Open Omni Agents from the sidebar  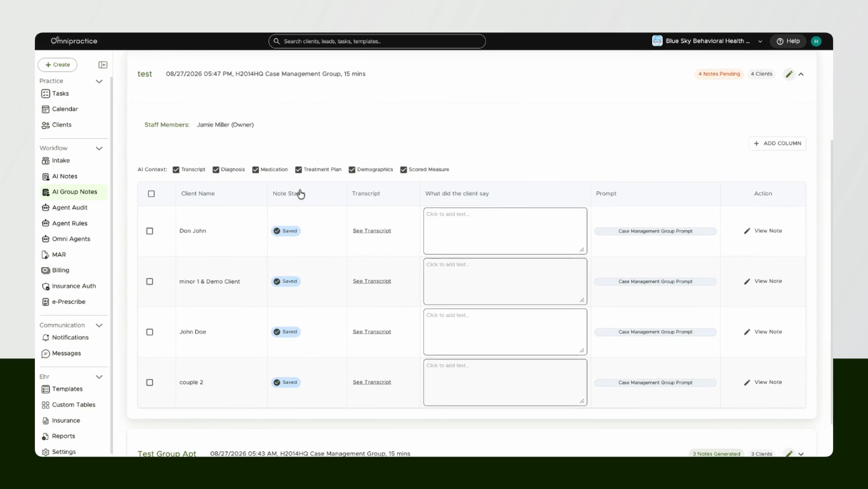pyautogui.click(x=71, y=239)
